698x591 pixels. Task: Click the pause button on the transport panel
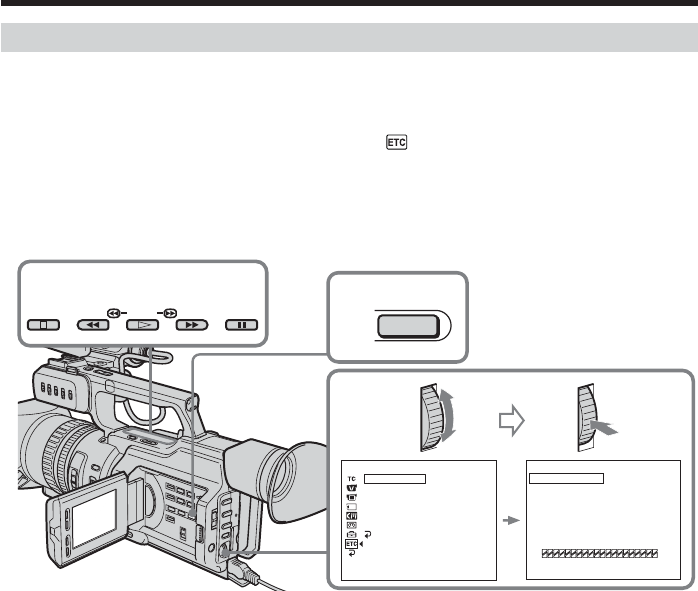(241, 325)
